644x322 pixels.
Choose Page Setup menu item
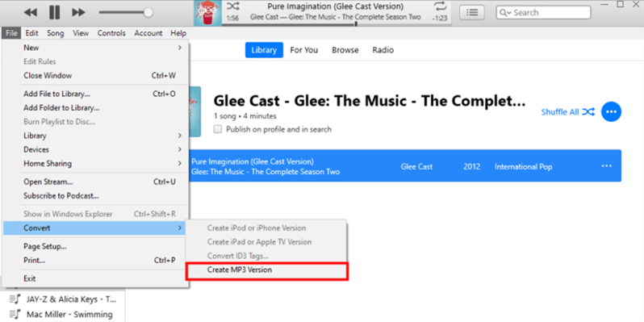[95, 246]
